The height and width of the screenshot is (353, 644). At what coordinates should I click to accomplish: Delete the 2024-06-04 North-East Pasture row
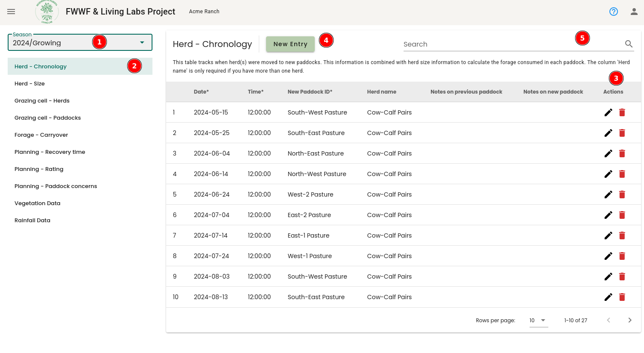622,153
